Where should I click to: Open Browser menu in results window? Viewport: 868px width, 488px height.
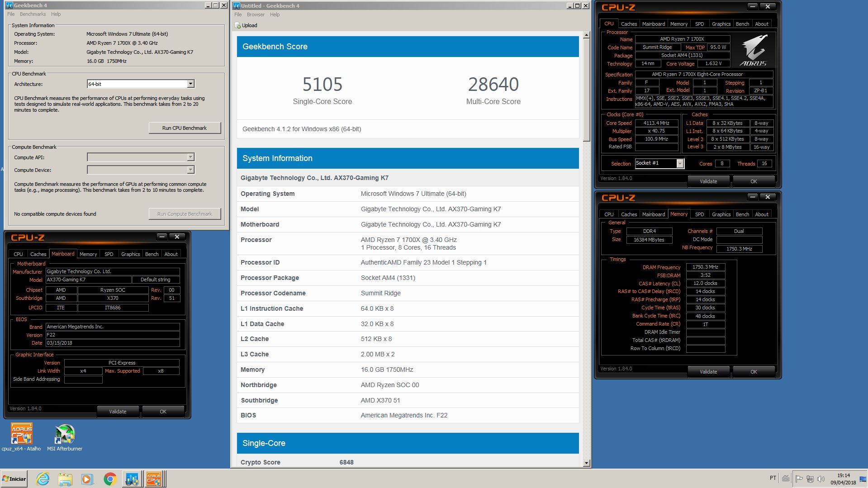tap(256, 14)
